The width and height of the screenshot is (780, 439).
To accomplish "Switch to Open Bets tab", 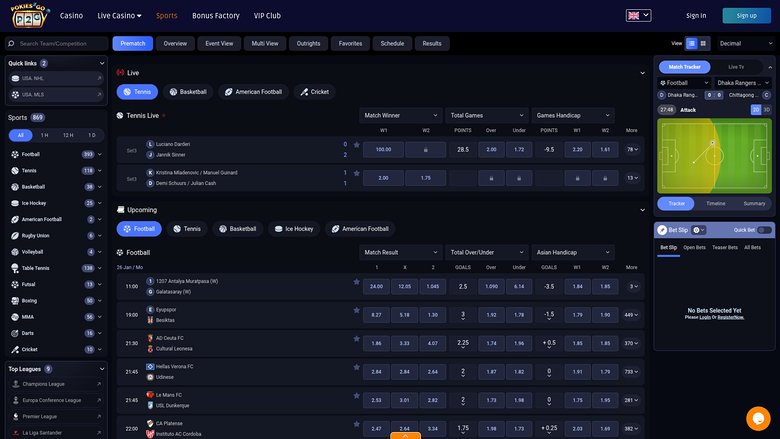I will 694,248.
